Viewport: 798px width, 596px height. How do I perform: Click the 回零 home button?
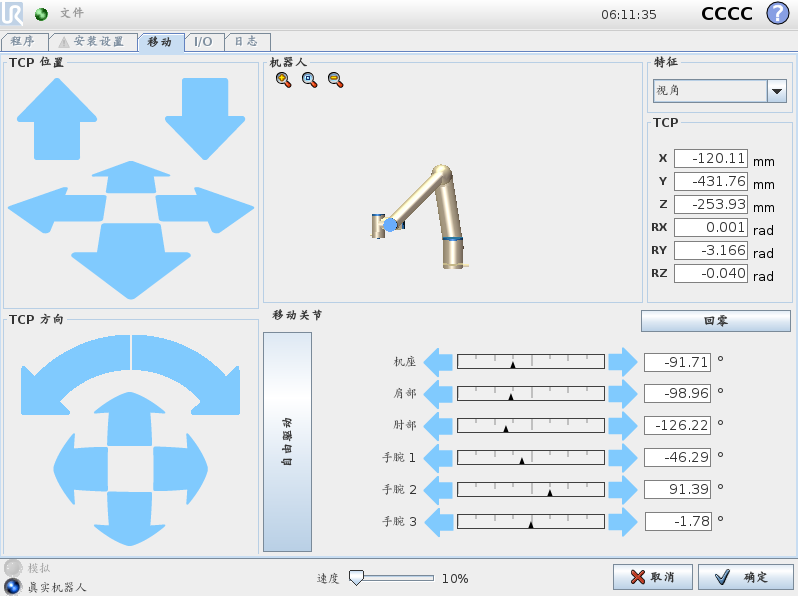(x=715, y=321)
